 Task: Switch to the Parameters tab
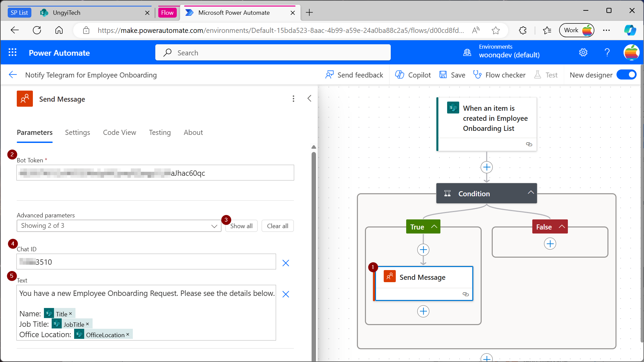(x=35, y=133)
